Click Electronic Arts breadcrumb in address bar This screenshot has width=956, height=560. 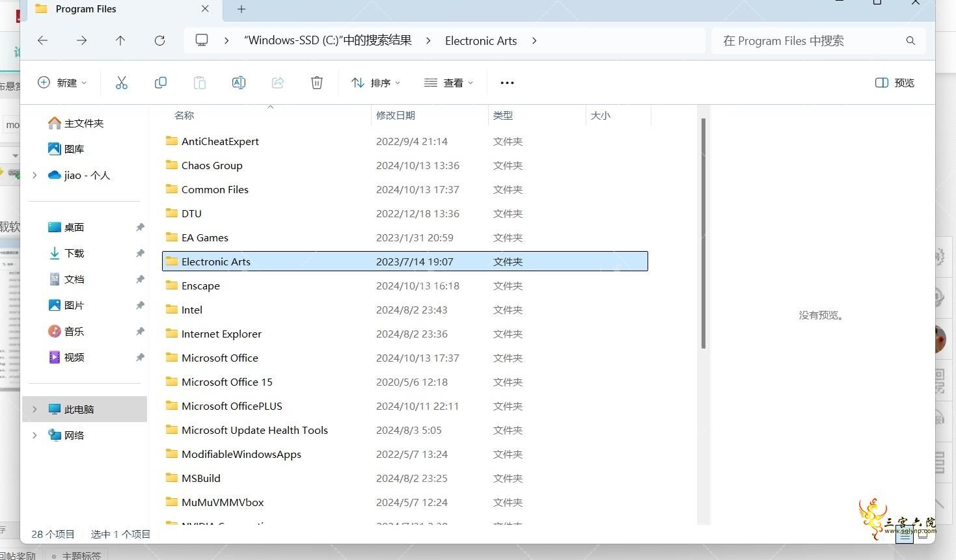click(x=481, y=40)
